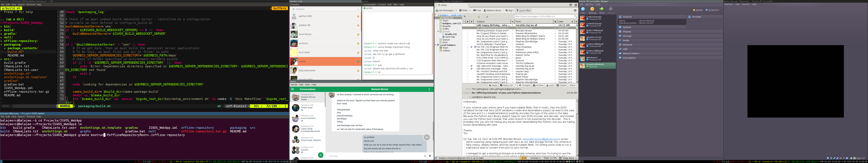Image resolution: width=868 pixels, height=163 pixels.
Task: Star the Happy Birthday message from Harshita
Action: (468, 25)
